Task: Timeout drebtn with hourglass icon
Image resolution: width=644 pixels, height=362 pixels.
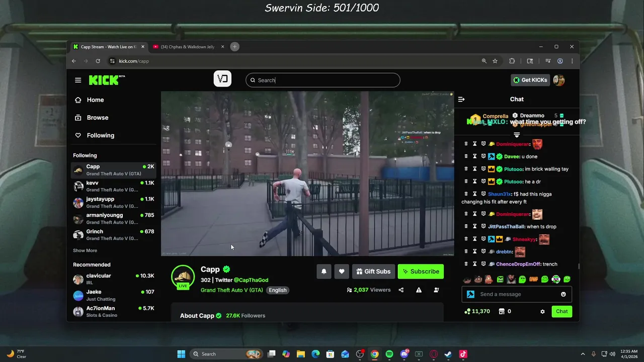Action: (474, 251)
